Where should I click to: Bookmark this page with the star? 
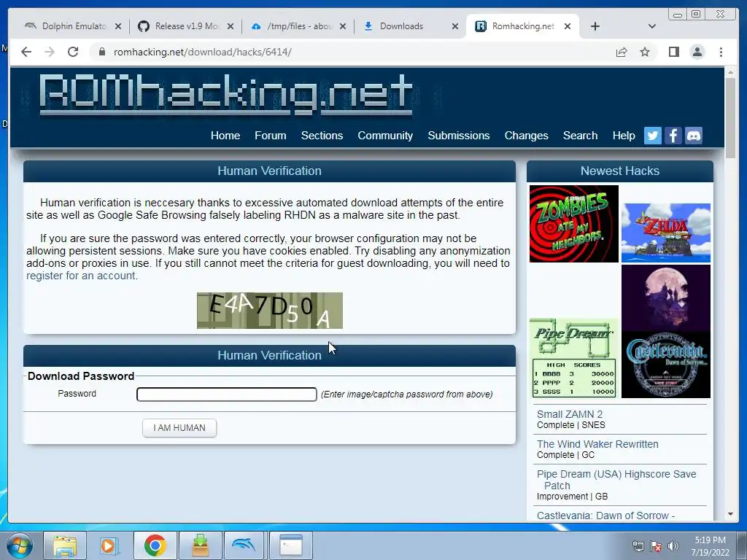click(x=645, y=52)
